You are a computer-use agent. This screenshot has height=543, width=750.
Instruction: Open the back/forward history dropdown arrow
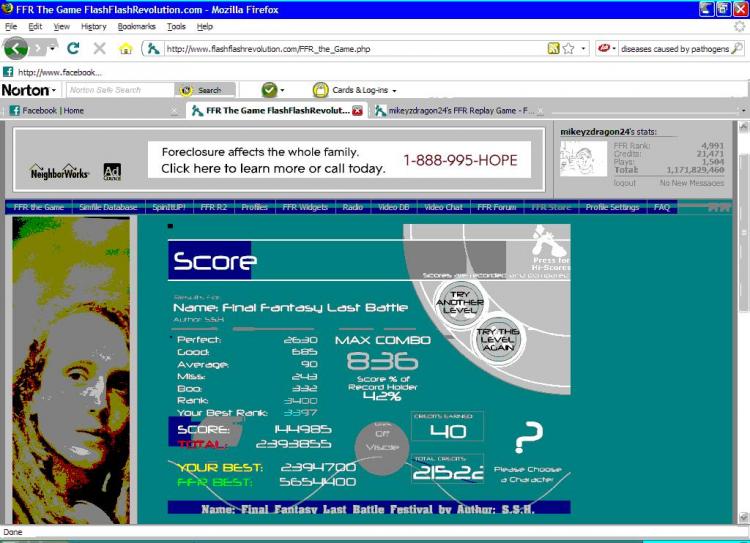pos(52,48)
